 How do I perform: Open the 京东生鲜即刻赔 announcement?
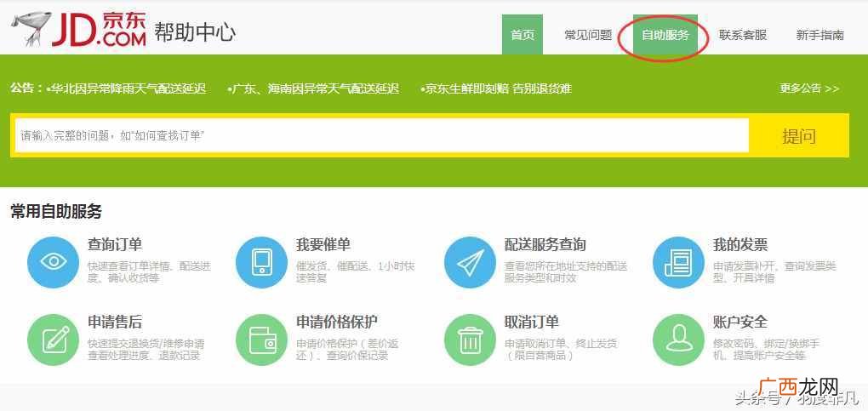point(496,88)
